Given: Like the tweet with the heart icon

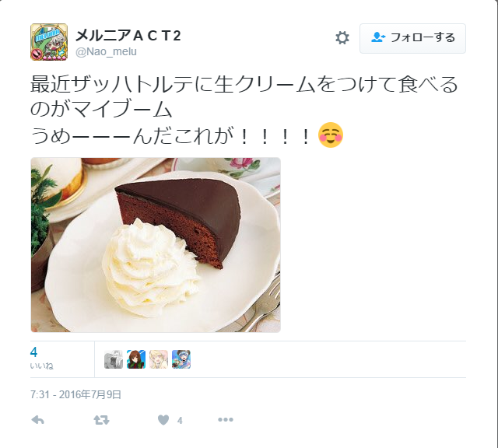Looking at the screenshot, I should click(163, 420).
